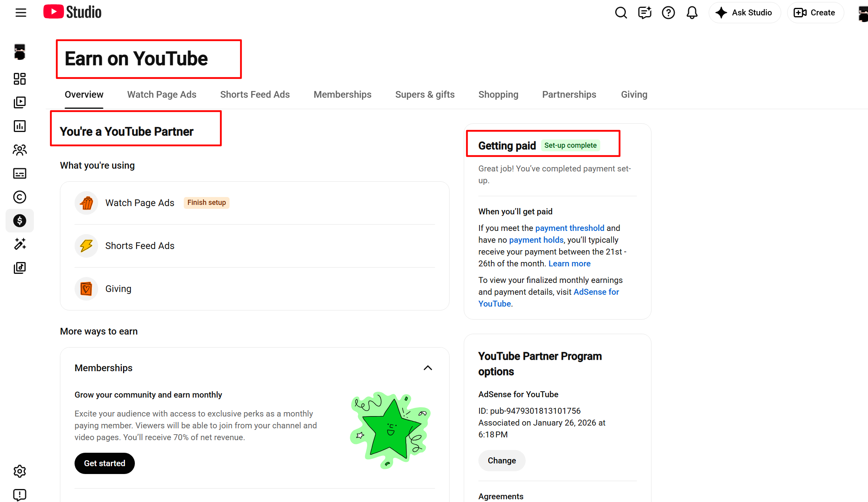Open Subtitles in the sidebar
868x502 pixels.
click(20, 173)
